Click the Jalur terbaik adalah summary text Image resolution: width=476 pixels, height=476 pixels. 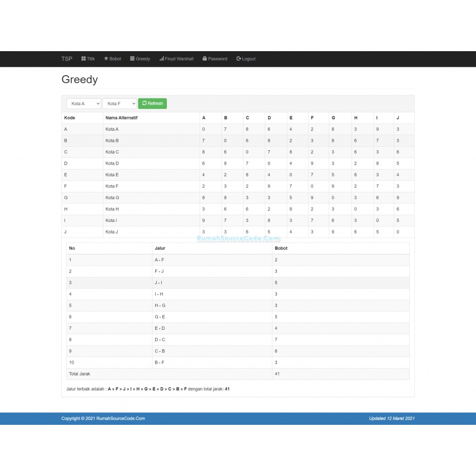148,389
